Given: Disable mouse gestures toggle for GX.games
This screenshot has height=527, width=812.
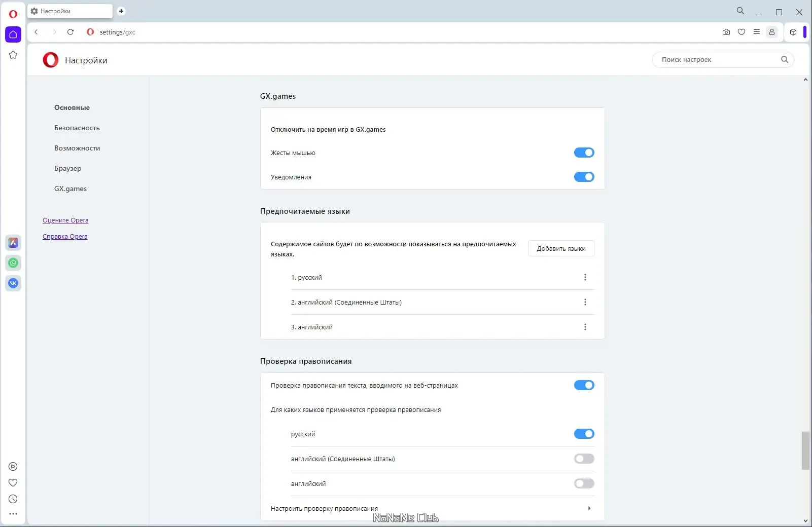Looking at the screenshot, I should 584,153.
